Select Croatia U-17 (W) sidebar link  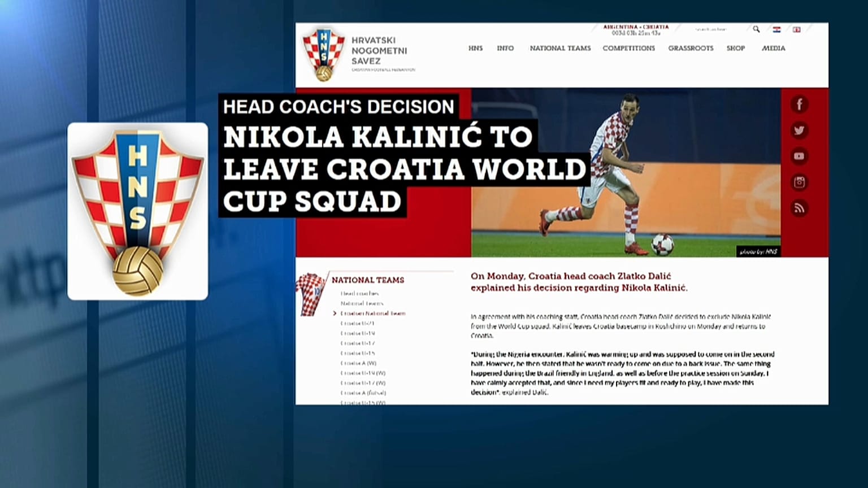[x=363, y=383]
